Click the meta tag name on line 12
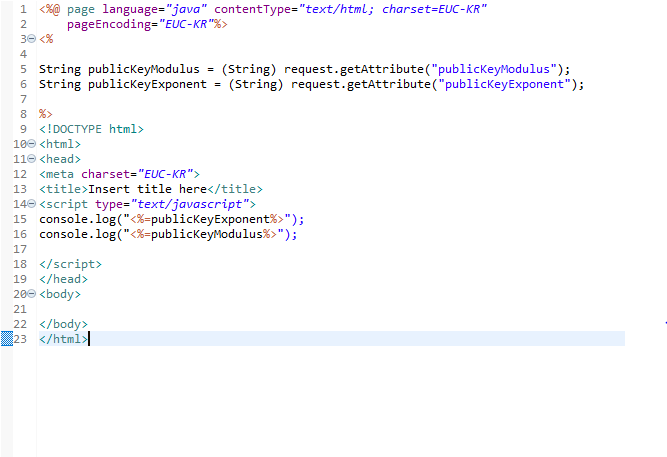The image size is (667, 457). click(60, 174)
